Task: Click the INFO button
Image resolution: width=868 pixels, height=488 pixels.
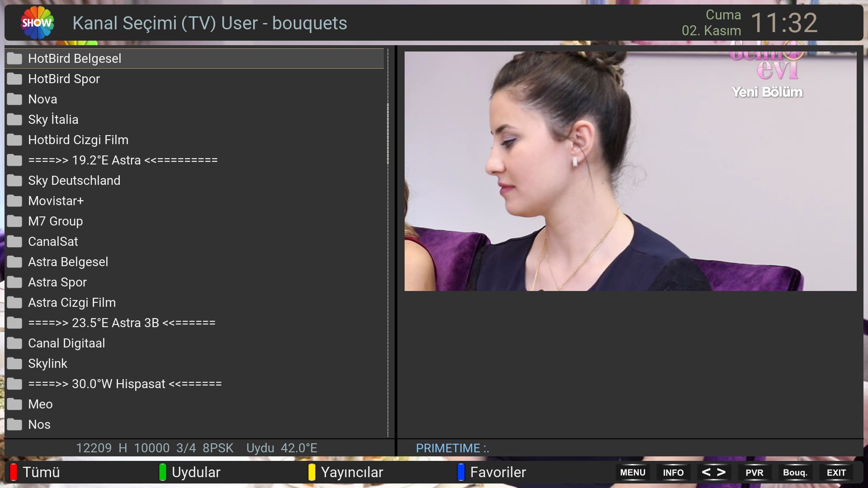Action: tap(673, 473)
